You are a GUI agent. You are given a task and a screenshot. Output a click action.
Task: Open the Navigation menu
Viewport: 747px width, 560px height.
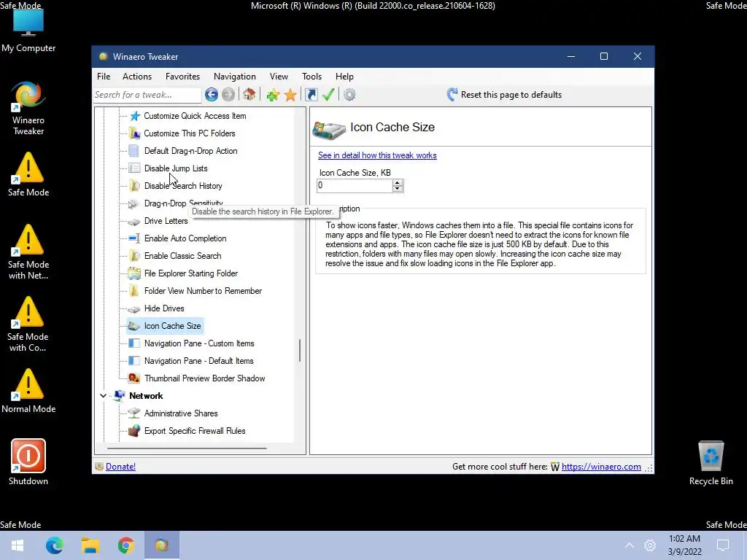point(234,76)
